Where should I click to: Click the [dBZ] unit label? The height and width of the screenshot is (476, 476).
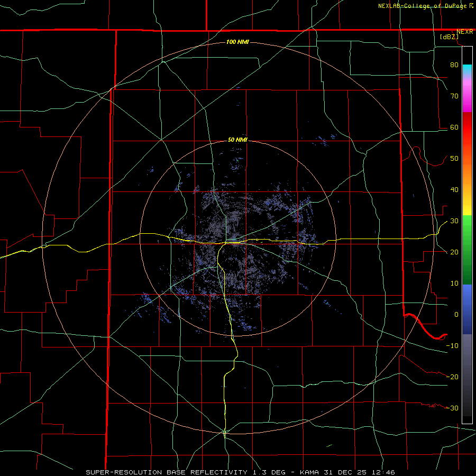click(449, 36)
